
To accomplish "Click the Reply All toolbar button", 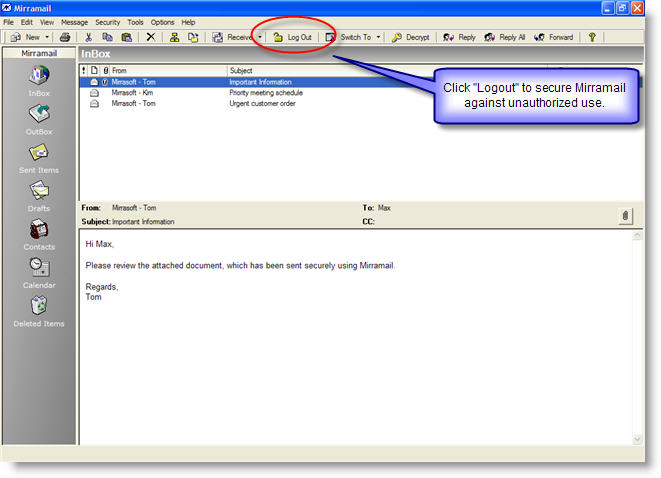I will pos(505,37).
